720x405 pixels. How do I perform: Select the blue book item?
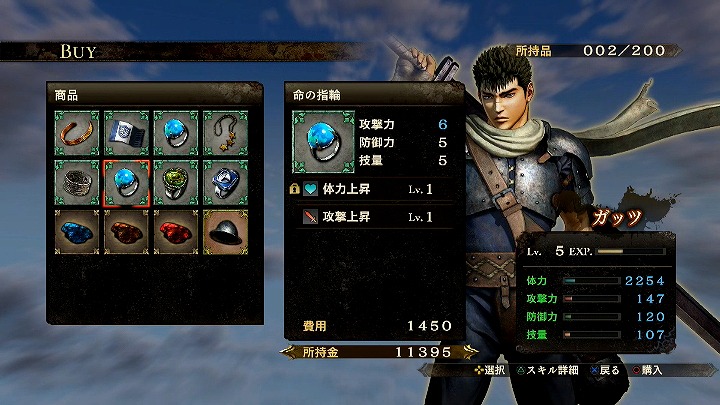coord(126,133)
